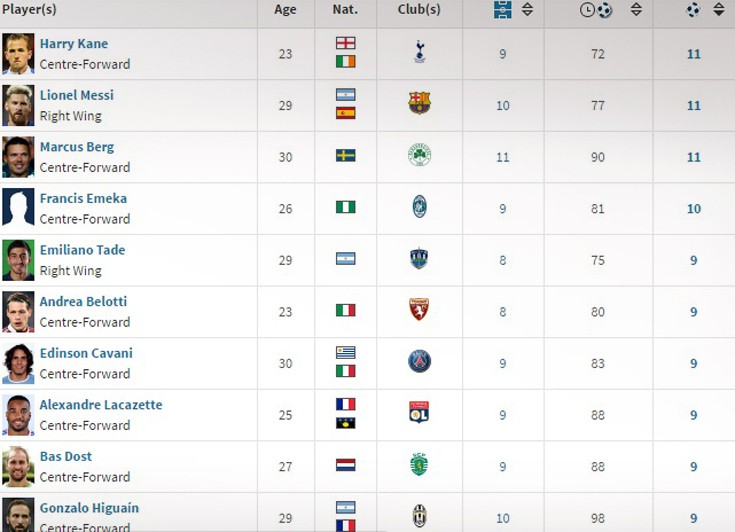Image resolution: width=735 pixels, height=532 pixels.
Task: Click the Player(s) column header
Action: 29,9
